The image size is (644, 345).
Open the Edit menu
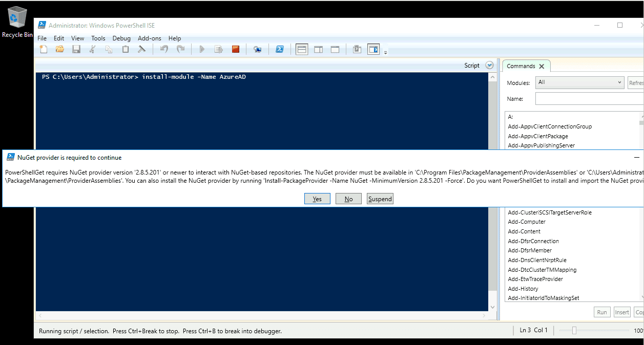click(59, 38)
